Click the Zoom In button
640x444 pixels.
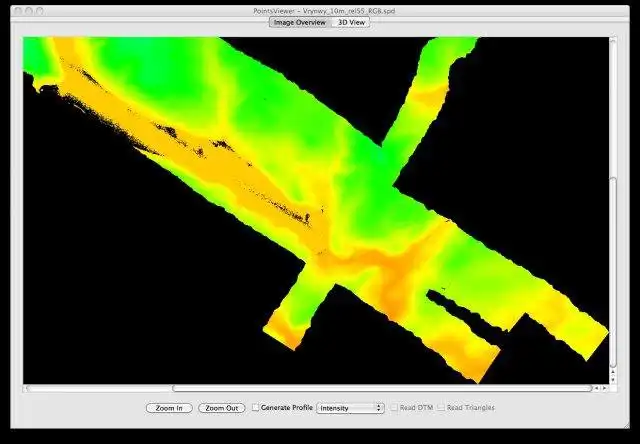169,408
